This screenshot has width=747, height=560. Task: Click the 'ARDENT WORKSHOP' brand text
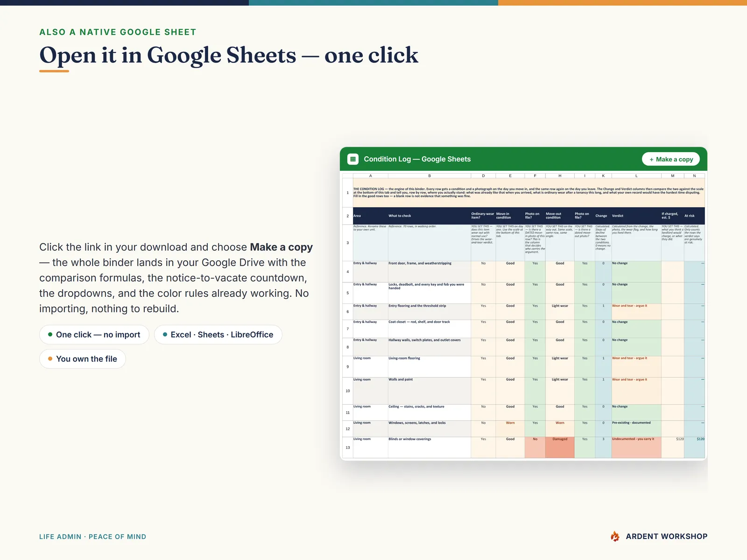[666, 537]
